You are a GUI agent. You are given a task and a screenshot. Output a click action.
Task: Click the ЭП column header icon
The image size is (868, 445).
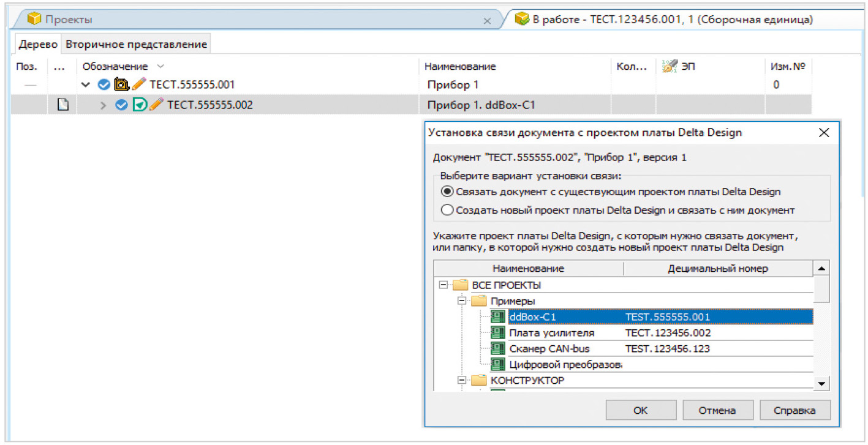(670, 66)
